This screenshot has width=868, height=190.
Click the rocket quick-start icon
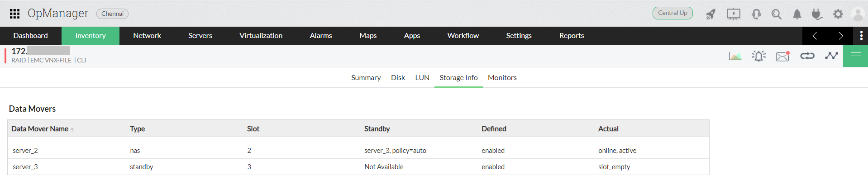[711, 14]
